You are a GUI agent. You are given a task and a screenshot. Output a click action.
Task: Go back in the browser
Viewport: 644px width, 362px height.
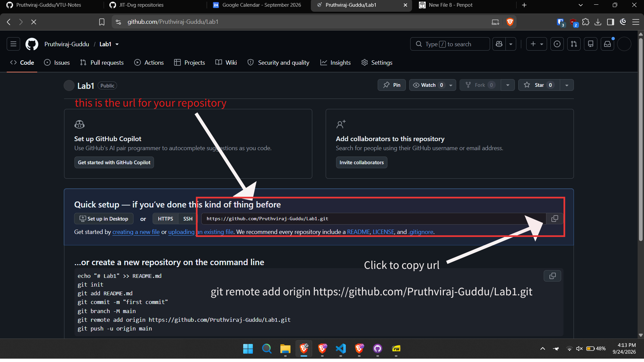pyautogui.click(x=9, y=22)
